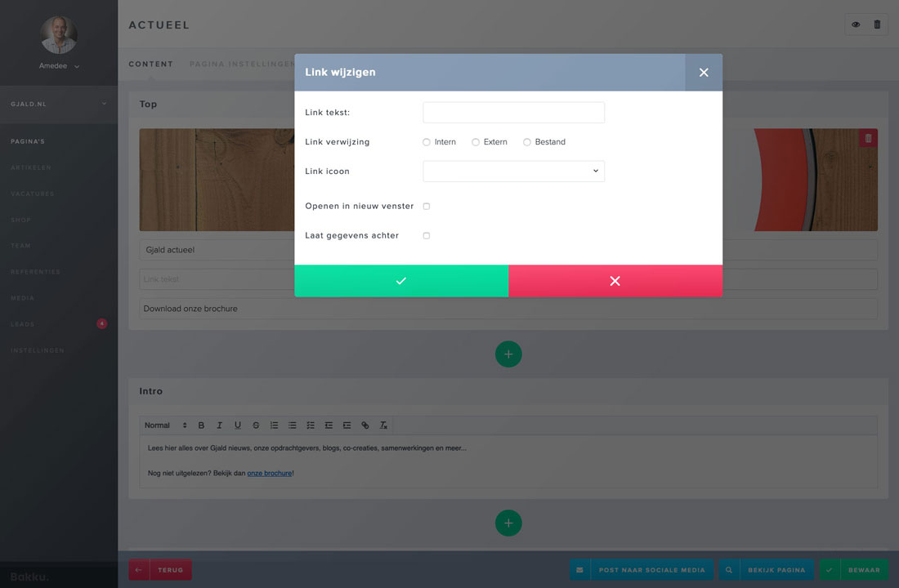
Task: Select the Extern radio button
Action: 475,141
